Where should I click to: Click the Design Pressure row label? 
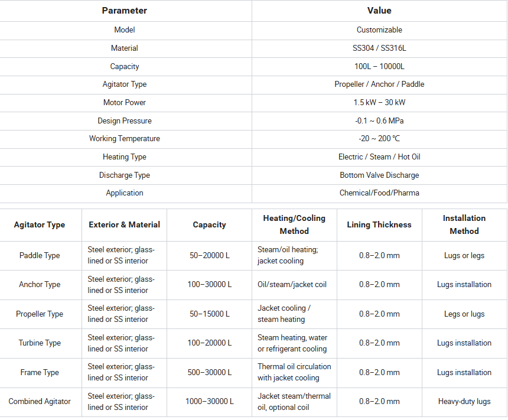tap(125, 121)
